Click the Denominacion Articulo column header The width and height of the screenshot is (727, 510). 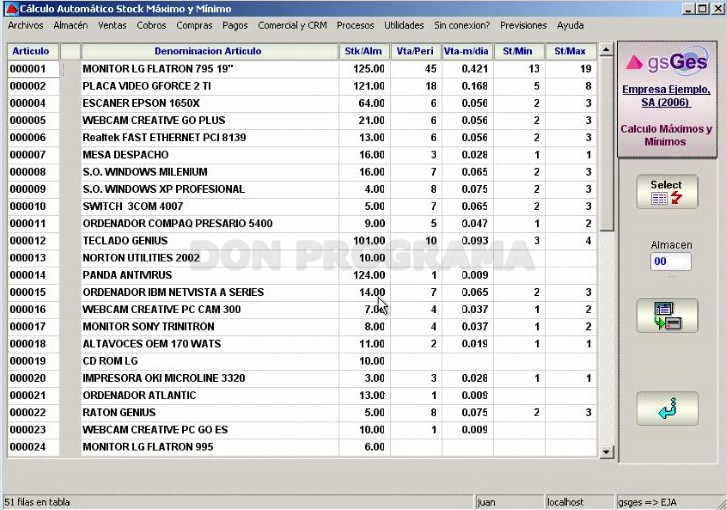(x=208, y=51)
